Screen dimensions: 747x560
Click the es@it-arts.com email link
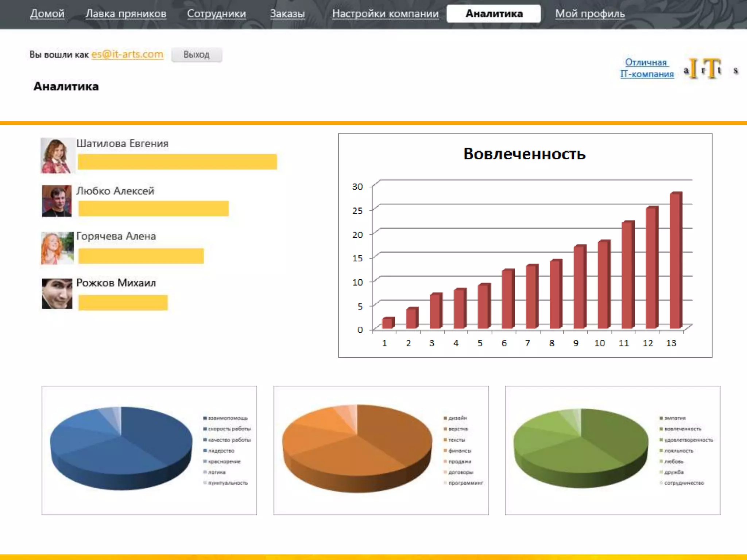[127, 54]
